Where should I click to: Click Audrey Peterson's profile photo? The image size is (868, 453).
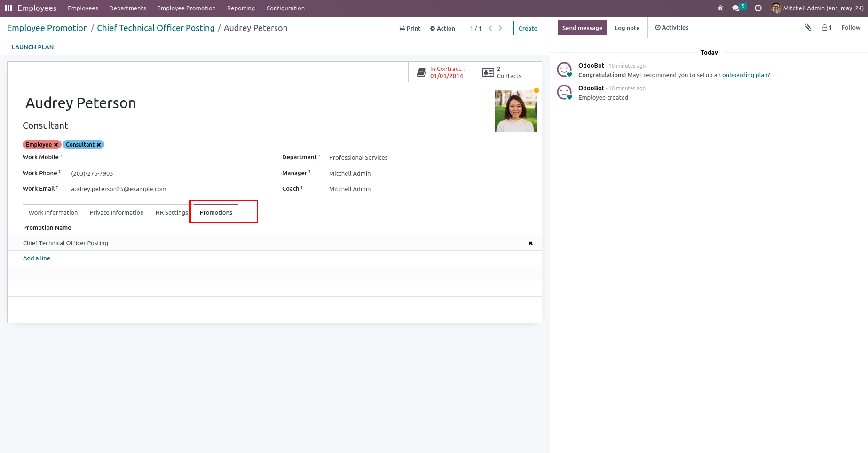[516, 111]
